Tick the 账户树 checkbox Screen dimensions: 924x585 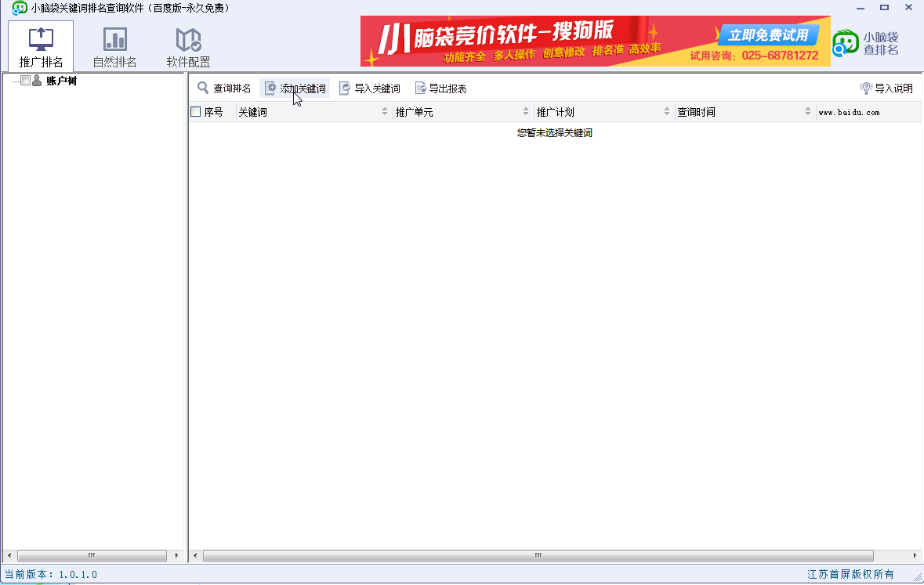[25, 80]
